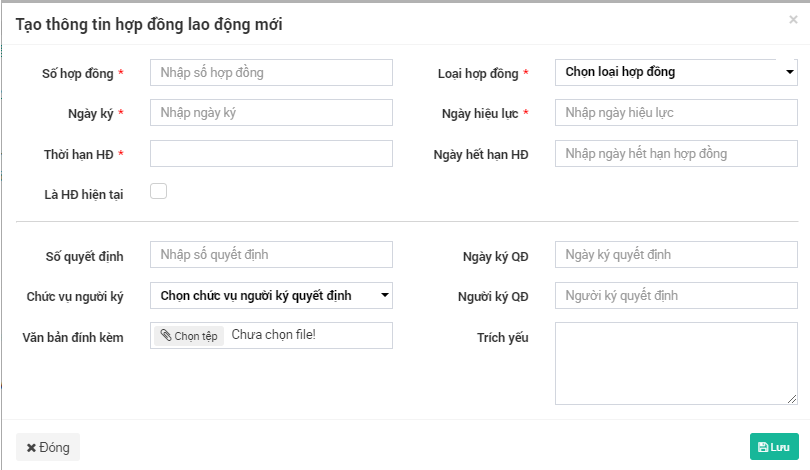The image size is (810, 470).
Task: Click the caret arrow of 'Chọn loại hợp đồng'
Action: click(789, 73)
